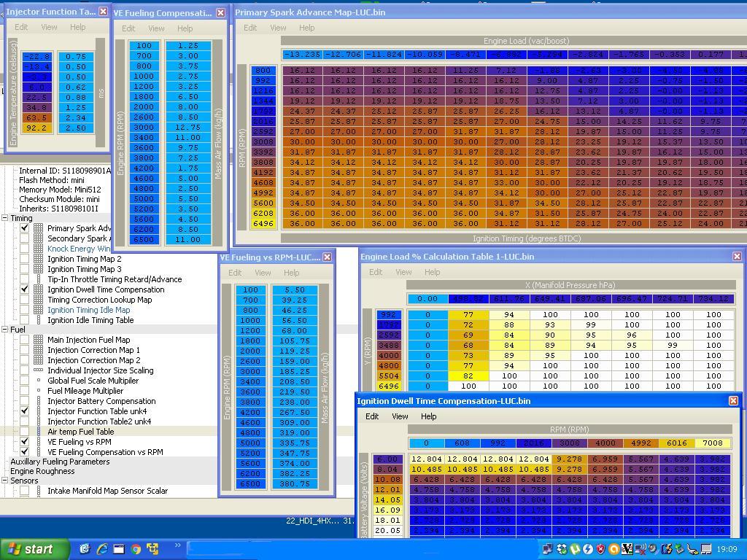Image resolution: width=747 pixels, height=560 pixels.
Task: Open View menu in Ignition Dwell Time Compensation
Action: 400,416
